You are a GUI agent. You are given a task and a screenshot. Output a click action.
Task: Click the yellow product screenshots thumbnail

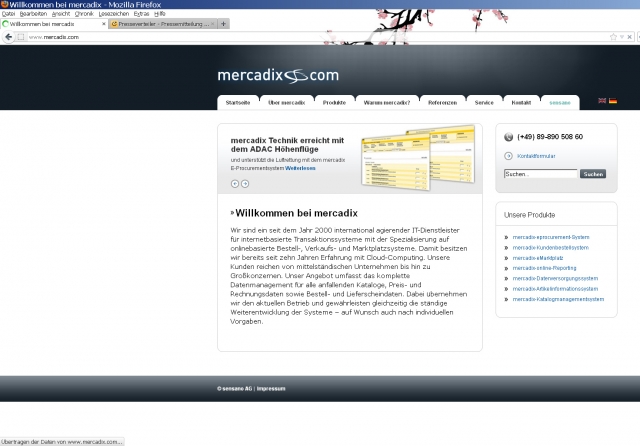point(418,158)
